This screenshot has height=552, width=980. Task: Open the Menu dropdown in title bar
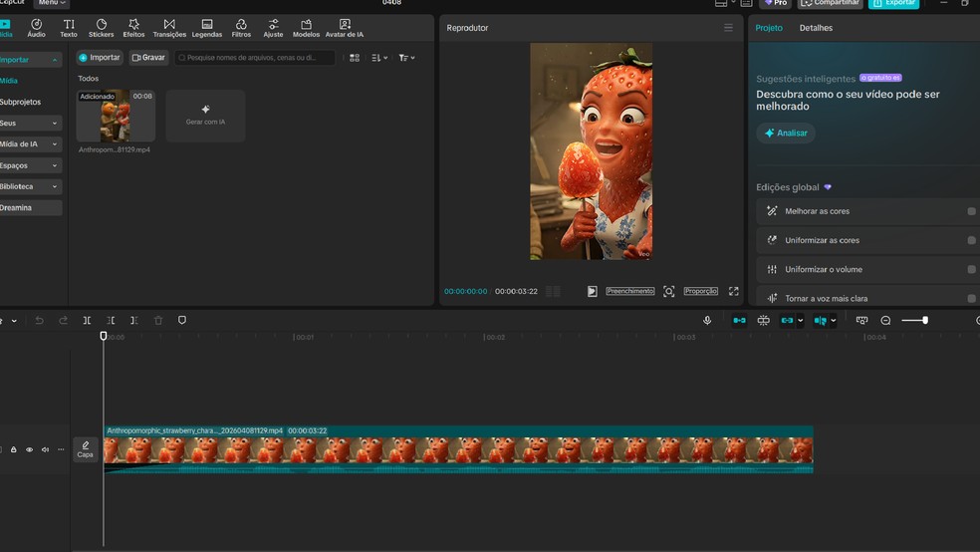click(x=52, y=3)
